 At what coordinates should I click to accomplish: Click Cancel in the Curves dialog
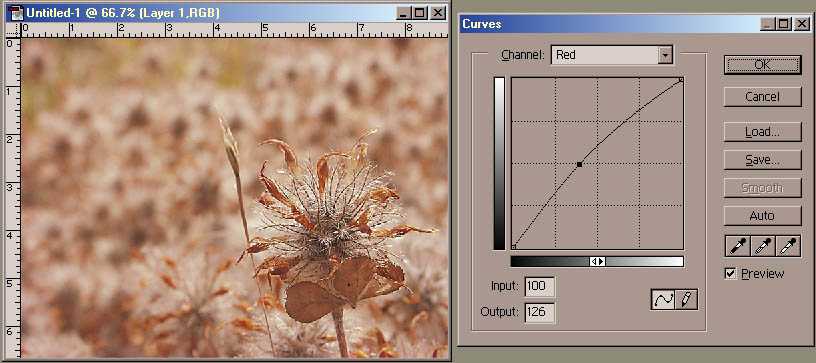pos(762,97)
